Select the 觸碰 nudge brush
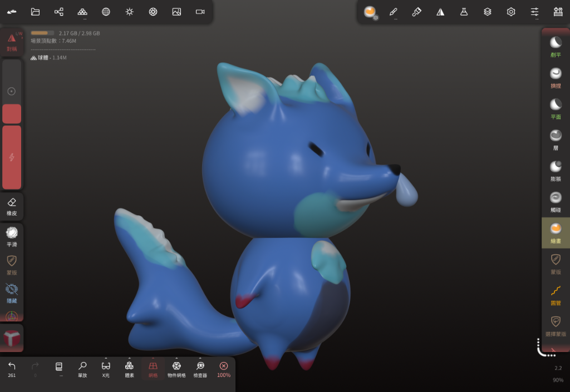 tap(556, 202)
